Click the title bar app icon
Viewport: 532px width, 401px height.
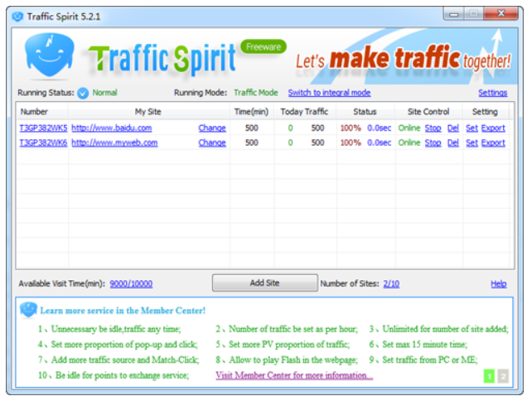tap(17, 17)
